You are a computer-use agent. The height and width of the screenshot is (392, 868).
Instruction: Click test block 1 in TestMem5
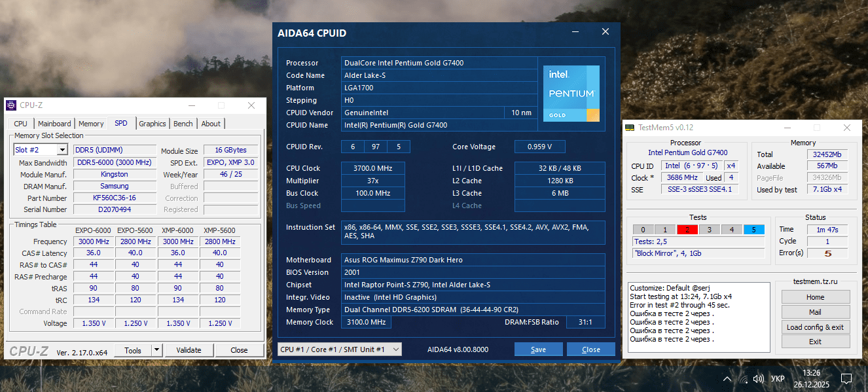[x=665, y=230]
